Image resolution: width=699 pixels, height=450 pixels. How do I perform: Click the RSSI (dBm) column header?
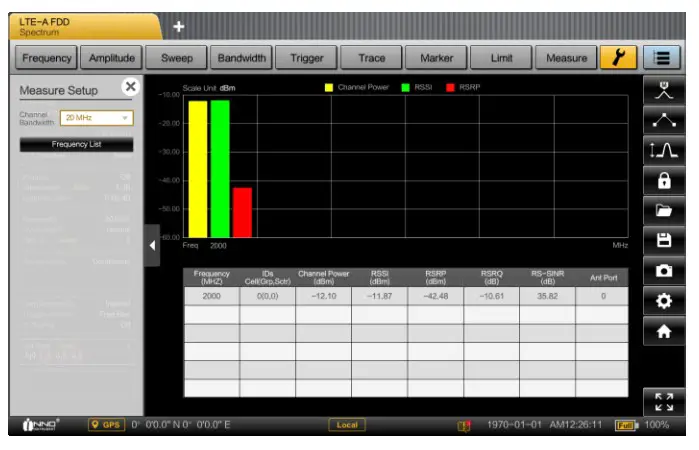tap(380, 277)
